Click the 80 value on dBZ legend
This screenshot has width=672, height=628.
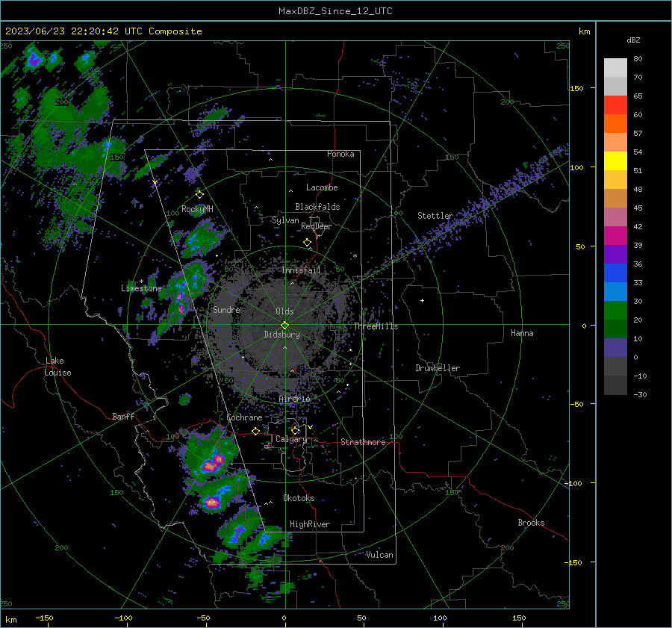638,59
